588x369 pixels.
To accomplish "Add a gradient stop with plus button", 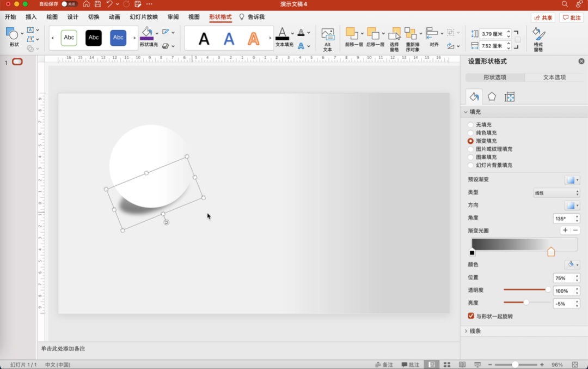I will coord(565,231).
